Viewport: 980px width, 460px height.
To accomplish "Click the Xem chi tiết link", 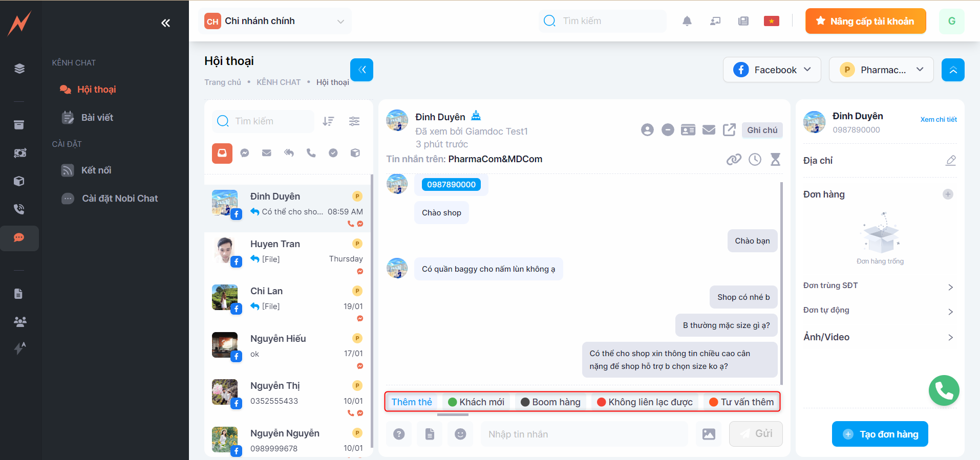I will point(938,120).
